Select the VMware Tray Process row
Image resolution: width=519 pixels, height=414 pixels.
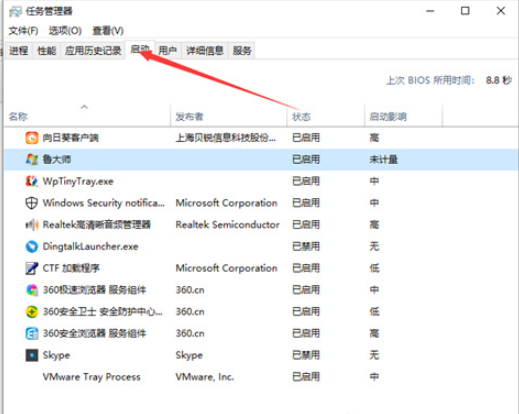[261, 377]
